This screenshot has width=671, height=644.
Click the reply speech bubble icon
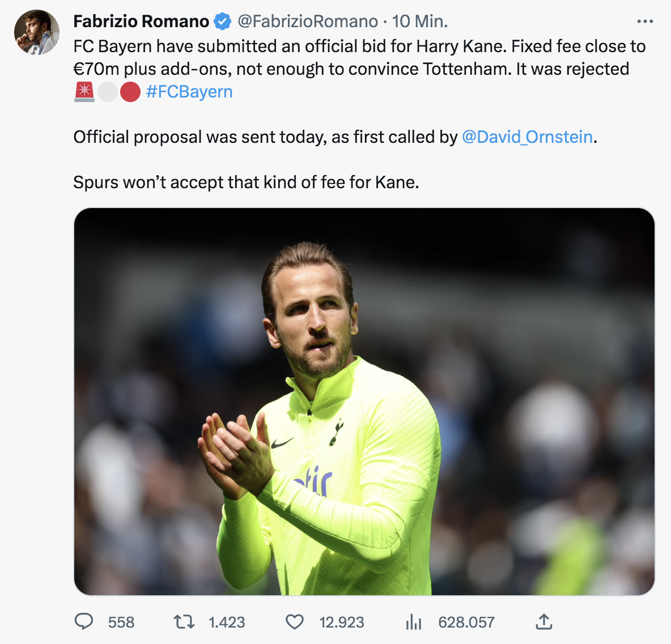[x=84, y=622]
